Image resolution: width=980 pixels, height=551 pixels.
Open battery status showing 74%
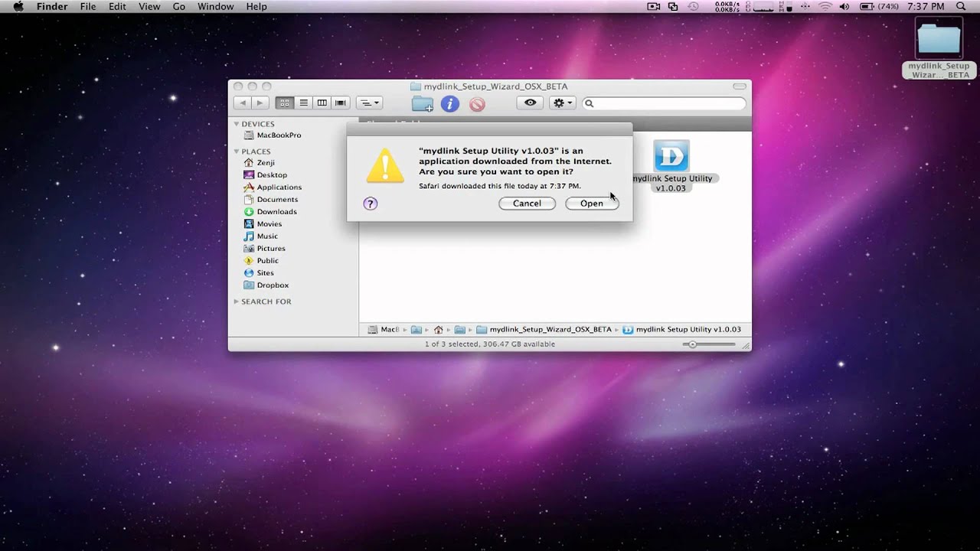[x=879, y=7]
